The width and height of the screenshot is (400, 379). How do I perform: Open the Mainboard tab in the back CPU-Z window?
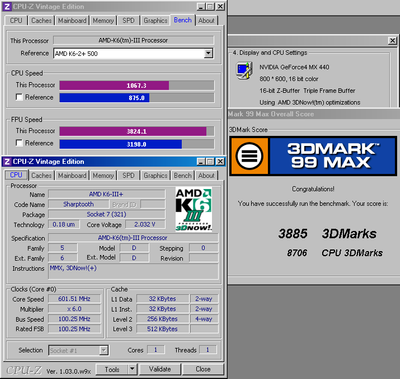coord(72,20)
